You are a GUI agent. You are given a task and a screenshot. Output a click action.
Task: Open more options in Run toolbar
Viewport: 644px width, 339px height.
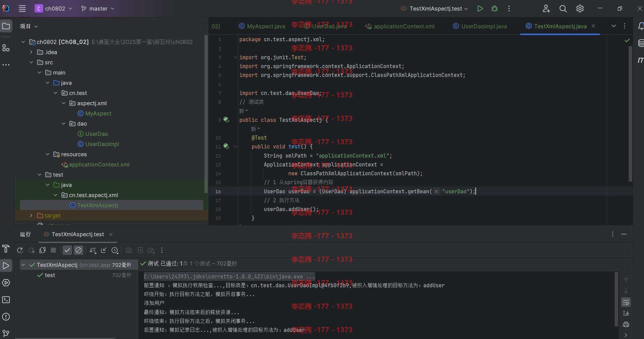click(x=162, y=251)
